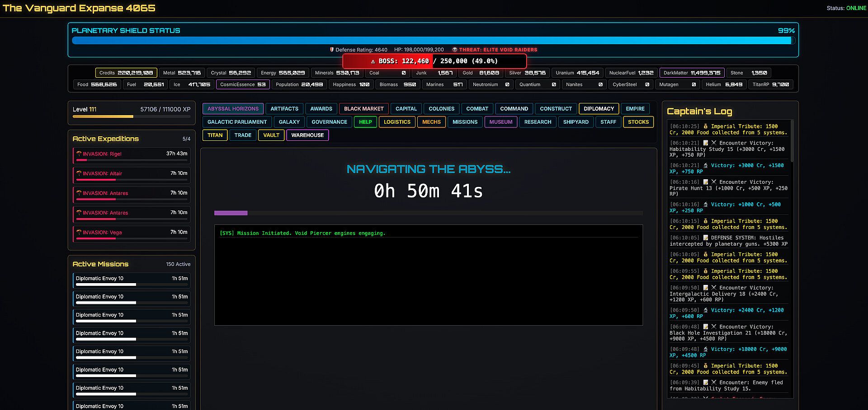Open the Titan tab
Screen dimensions: 868x410
[215, 135]
